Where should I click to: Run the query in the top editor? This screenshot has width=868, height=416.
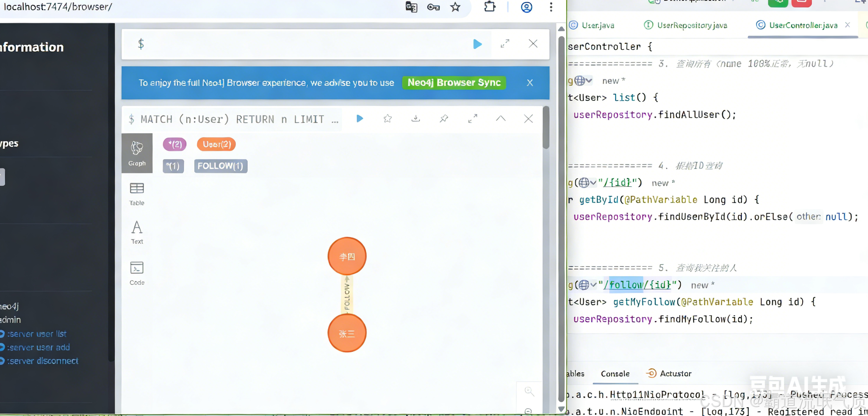click(x=477, y=44)
